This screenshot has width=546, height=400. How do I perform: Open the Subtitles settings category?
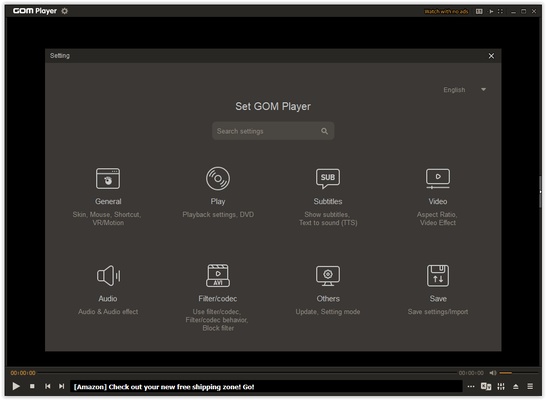coord(328,197)
